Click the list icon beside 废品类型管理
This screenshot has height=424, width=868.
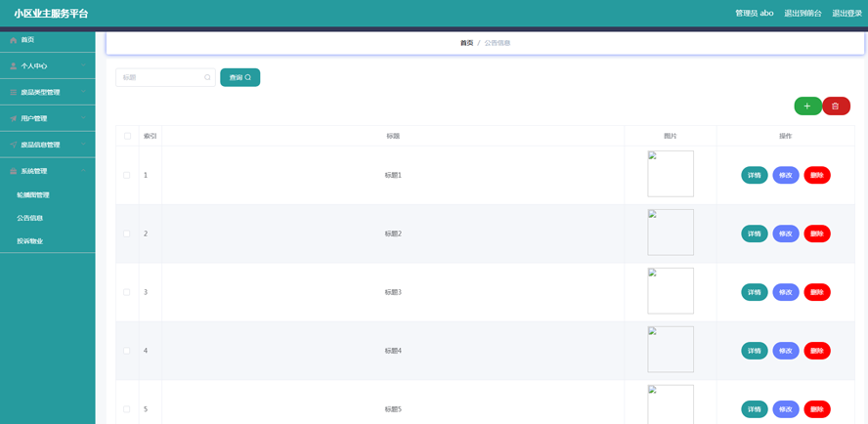click(14, 93)
